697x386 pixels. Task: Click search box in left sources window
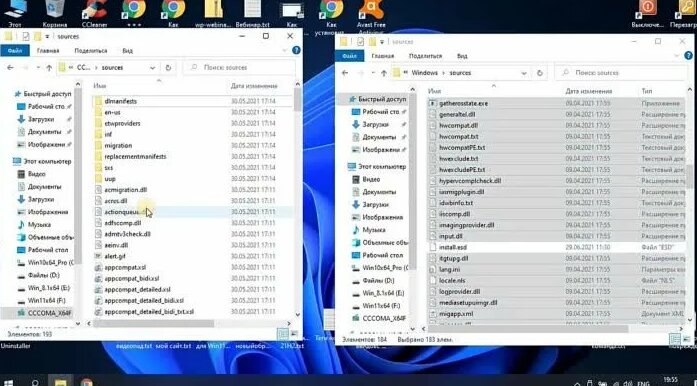[x=240, y=68]
